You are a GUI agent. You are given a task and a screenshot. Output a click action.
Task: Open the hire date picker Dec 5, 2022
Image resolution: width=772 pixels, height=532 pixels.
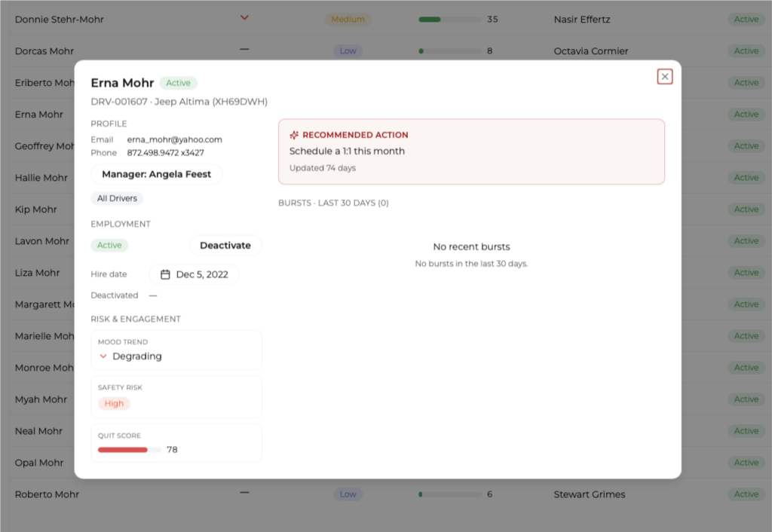[x=194, y=274]
